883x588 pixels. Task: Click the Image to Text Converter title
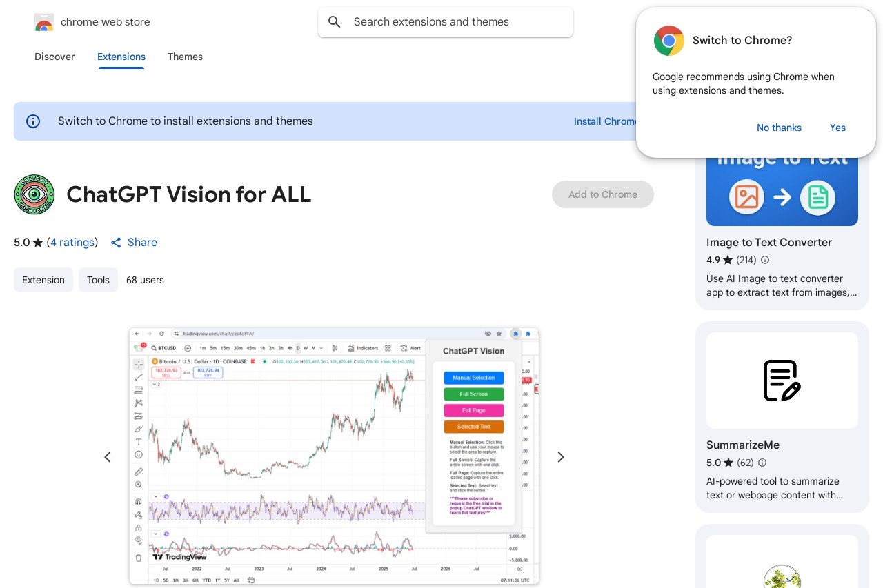(769, 243)
